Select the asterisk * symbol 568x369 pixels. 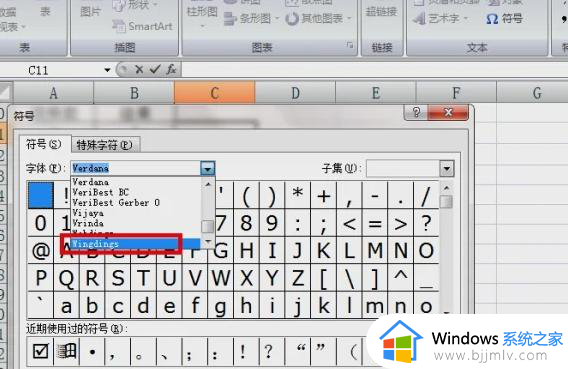click(x=298, y=195)
